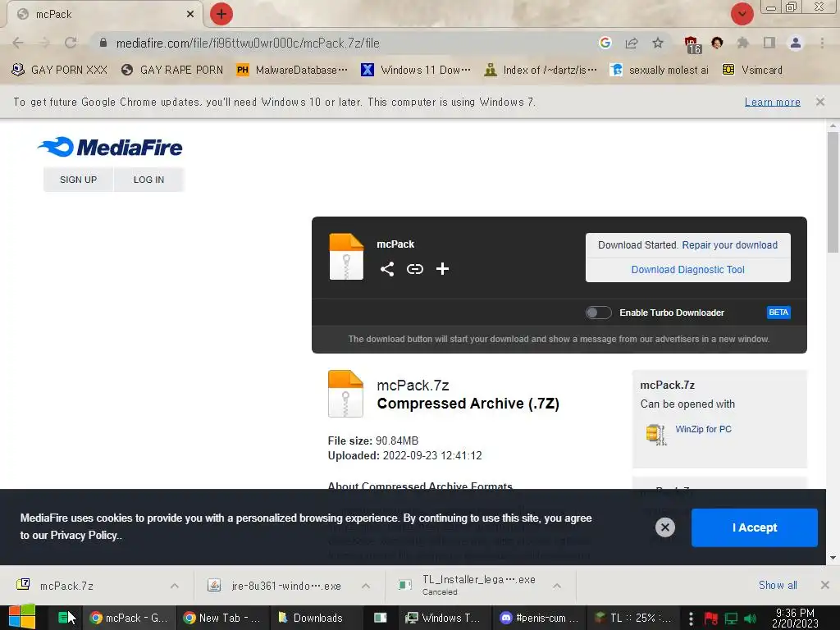Viewport: 840px width, 630px height.
Task: Open TL 25% taskbar window
Action: click(633, 618)
